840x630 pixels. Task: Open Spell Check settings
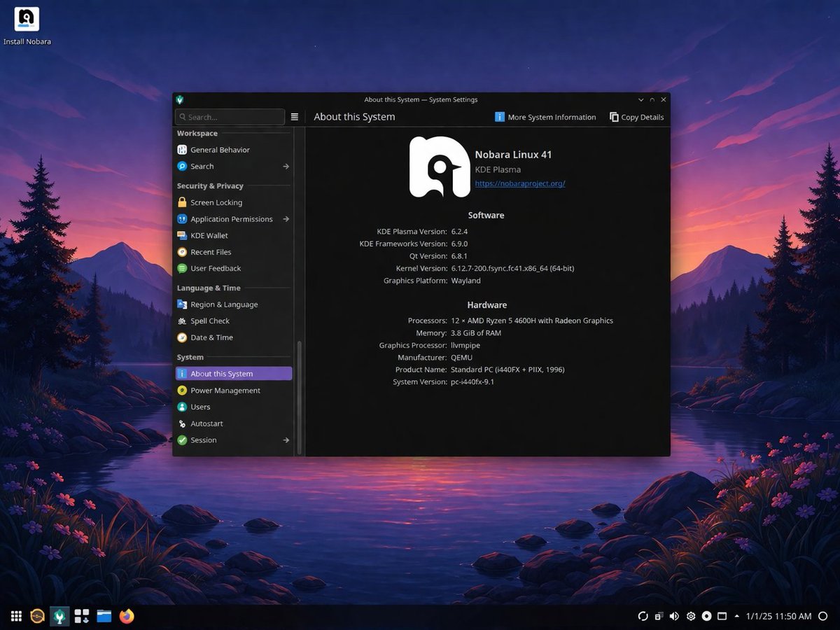(x=234, y=321)
